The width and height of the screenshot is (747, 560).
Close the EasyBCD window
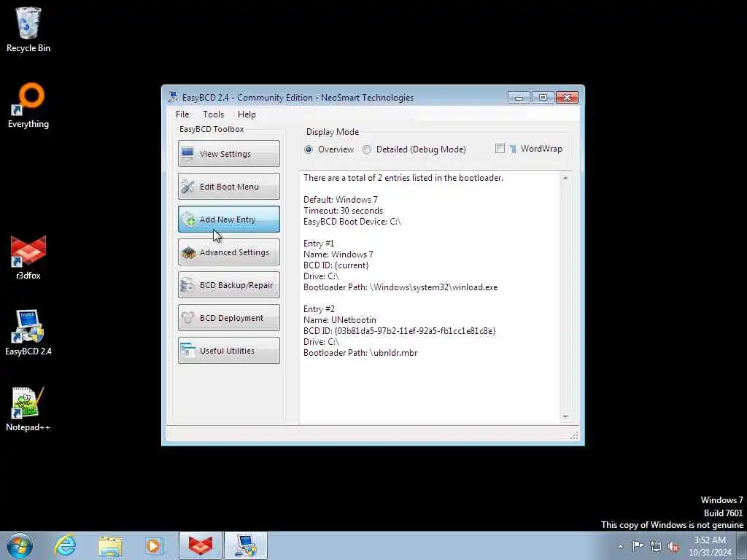point(567,98)
